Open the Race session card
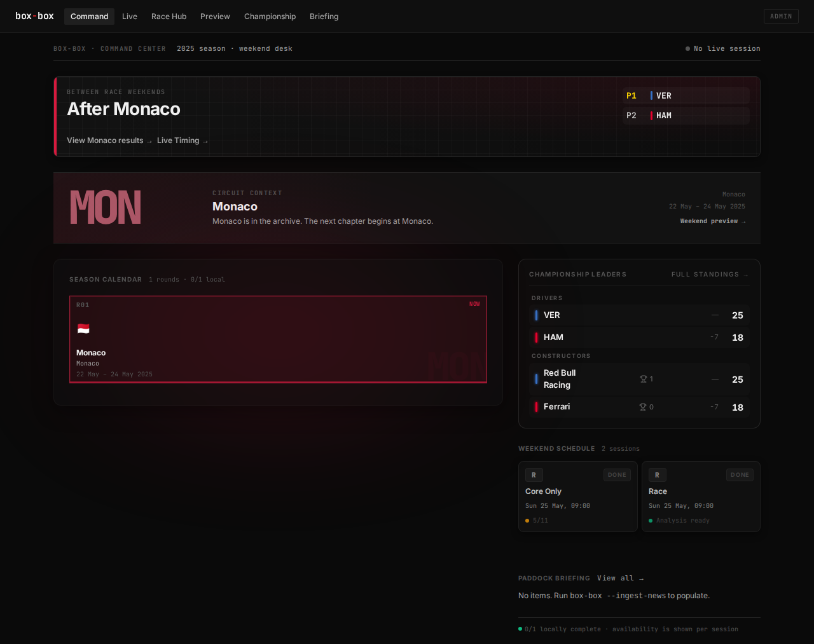 point(701,497)
